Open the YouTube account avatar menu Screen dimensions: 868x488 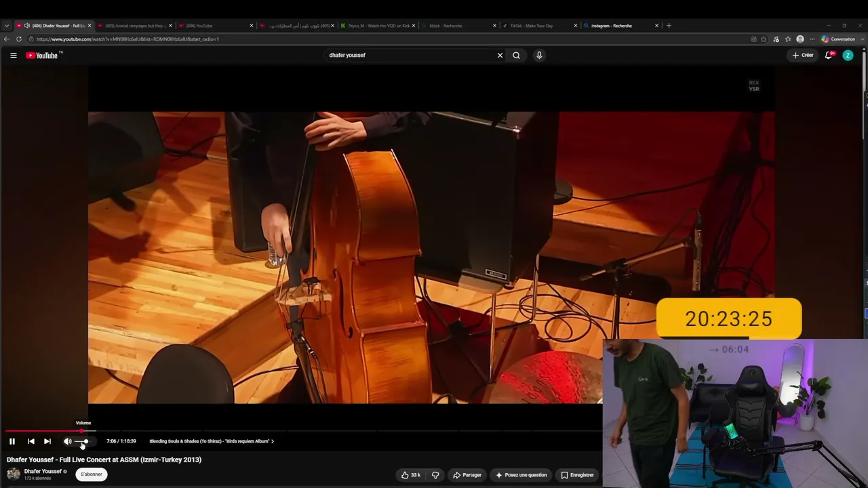point(848,56)
